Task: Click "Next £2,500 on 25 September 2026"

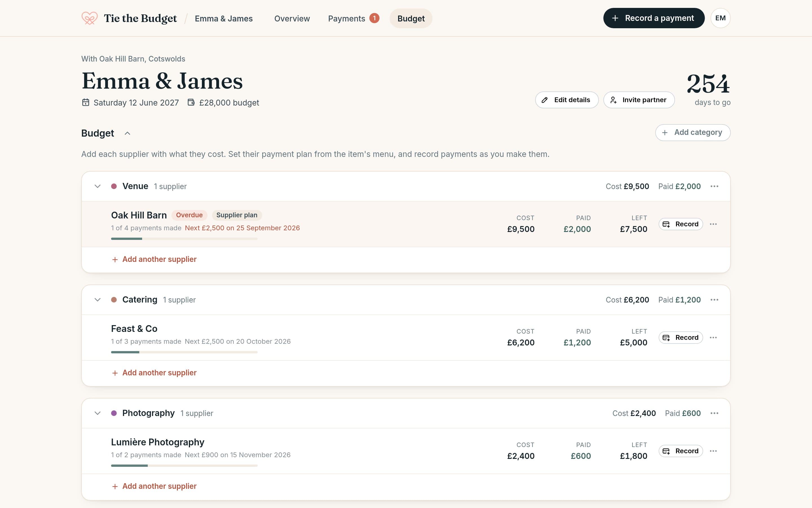Action: point(242,228)
